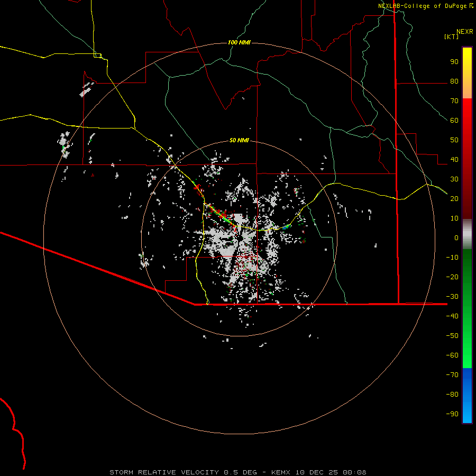Click the 0 value on the velocity scale

pos(456,238)
